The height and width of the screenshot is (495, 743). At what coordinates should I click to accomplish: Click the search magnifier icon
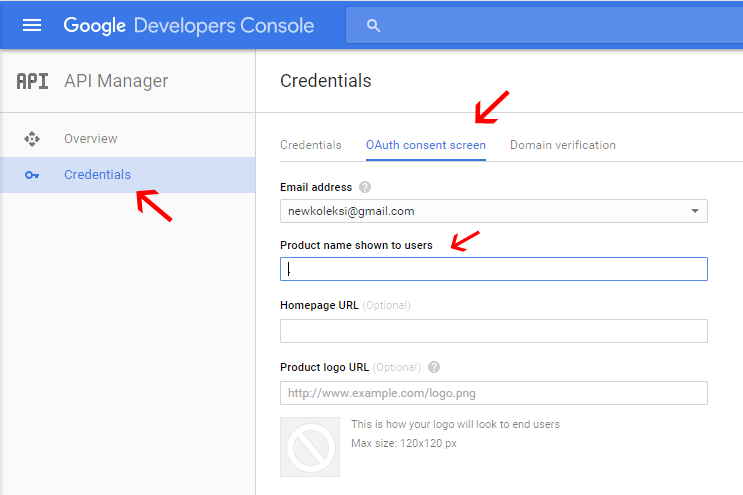pos(373,26)
